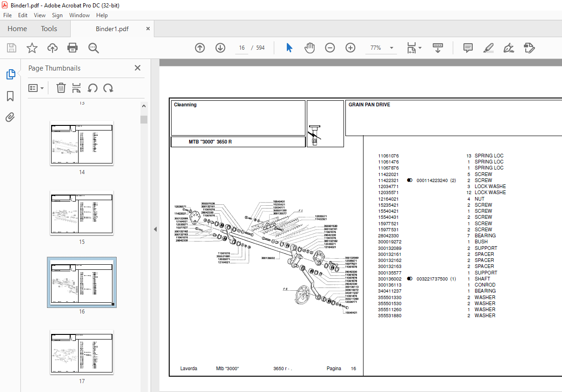Add a sticky note comment
Image resolution: width=562 pixels, height=392 pixels.
(468, 48)
